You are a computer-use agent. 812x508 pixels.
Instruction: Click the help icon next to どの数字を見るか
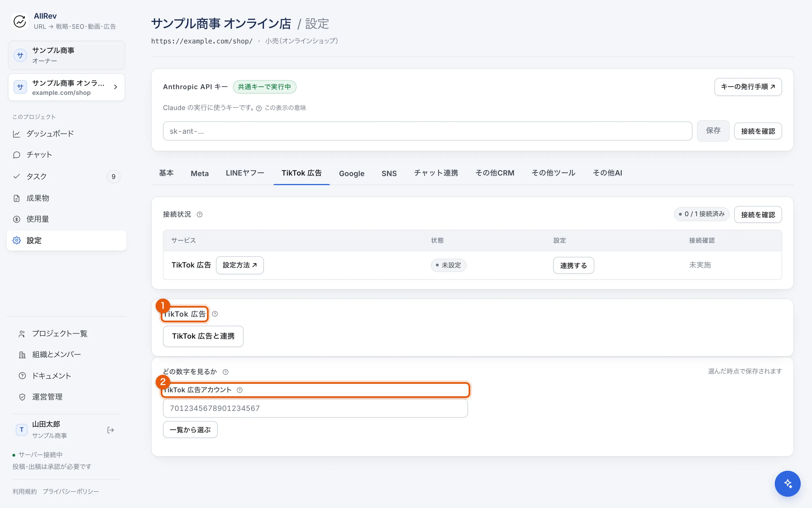point(226,372)
